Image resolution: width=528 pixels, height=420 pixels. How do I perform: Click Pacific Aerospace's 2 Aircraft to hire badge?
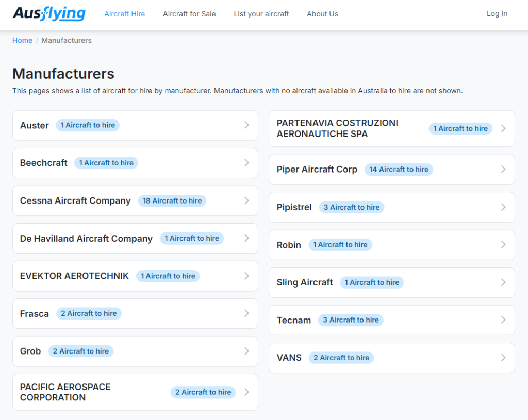tap(203, 392)
